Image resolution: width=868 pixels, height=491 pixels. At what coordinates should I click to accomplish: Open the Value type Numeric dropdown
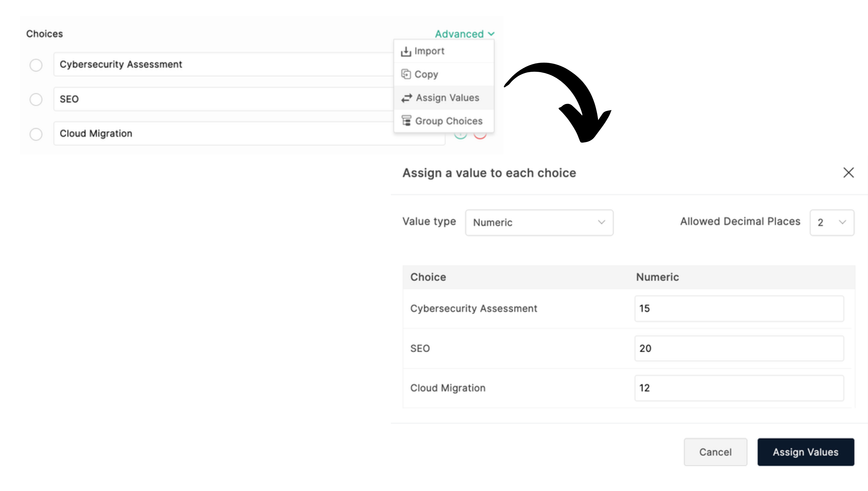(539, 222)
